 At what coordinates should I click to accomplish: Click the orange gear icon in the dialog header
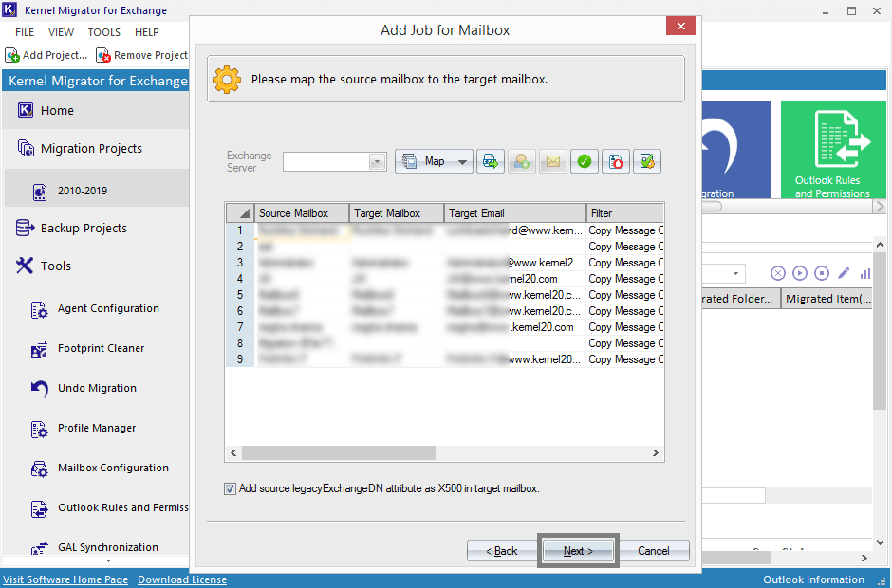click(x=227, y=80)
